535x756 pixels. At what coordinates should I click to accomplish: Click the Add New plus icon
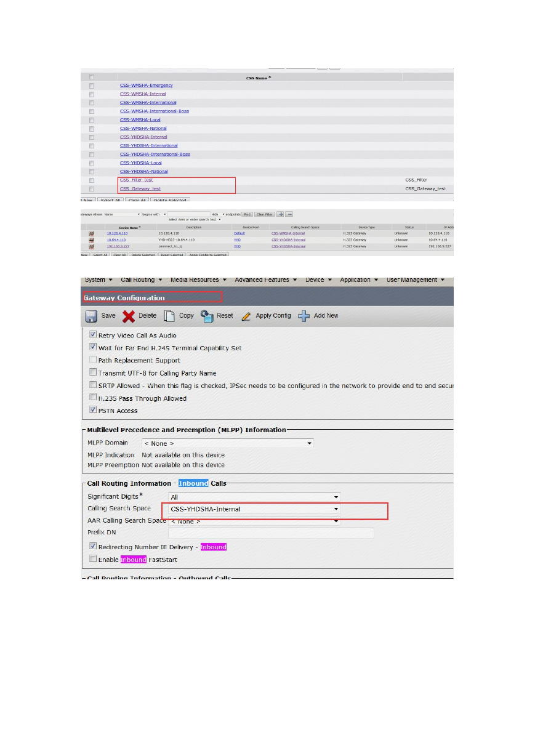[304, 316]
